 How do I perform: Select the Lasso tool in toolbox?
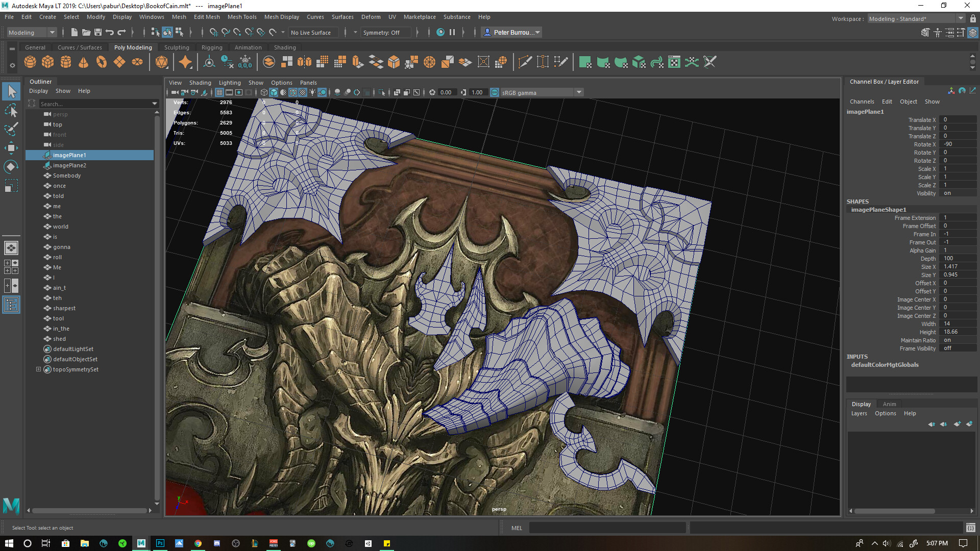coord(11,110)
